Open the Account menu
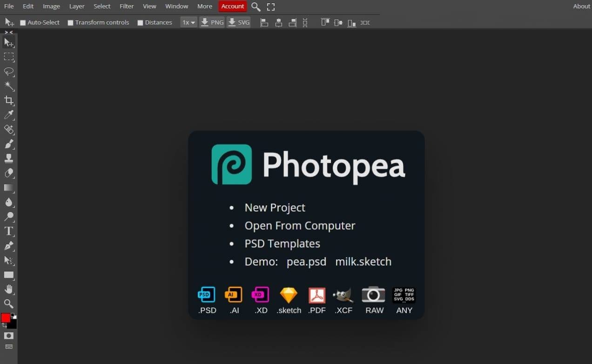Image resolution: width=592 pixels, height=364 pixels. [232, 6]
